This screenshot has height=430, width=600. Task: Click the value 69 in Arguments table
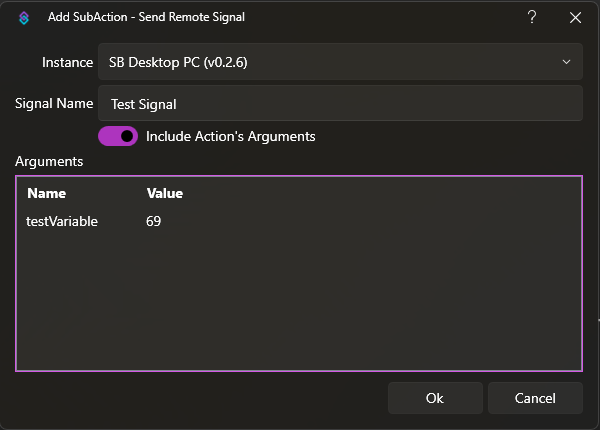[154, 221]
